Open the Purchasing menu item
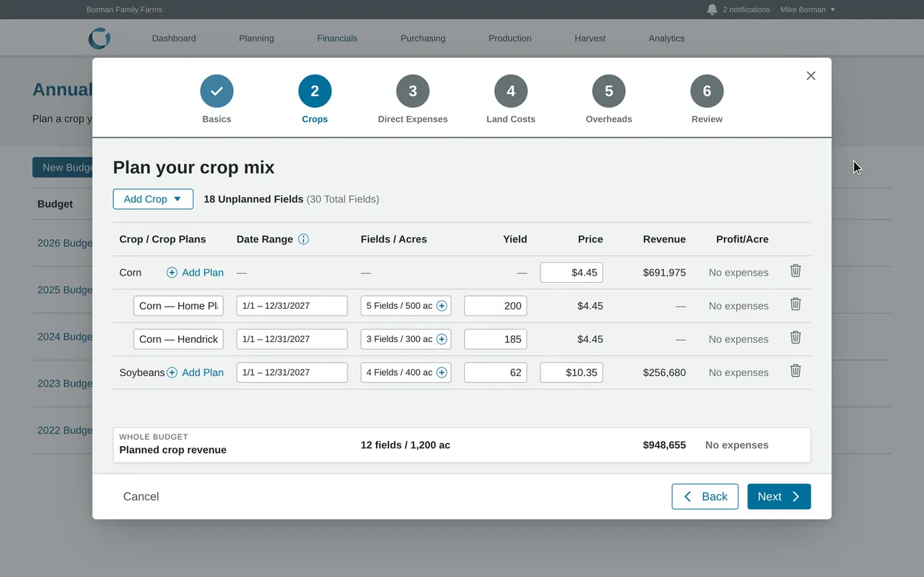The width and height of the screenshot is (924, 577). [423, 38]
